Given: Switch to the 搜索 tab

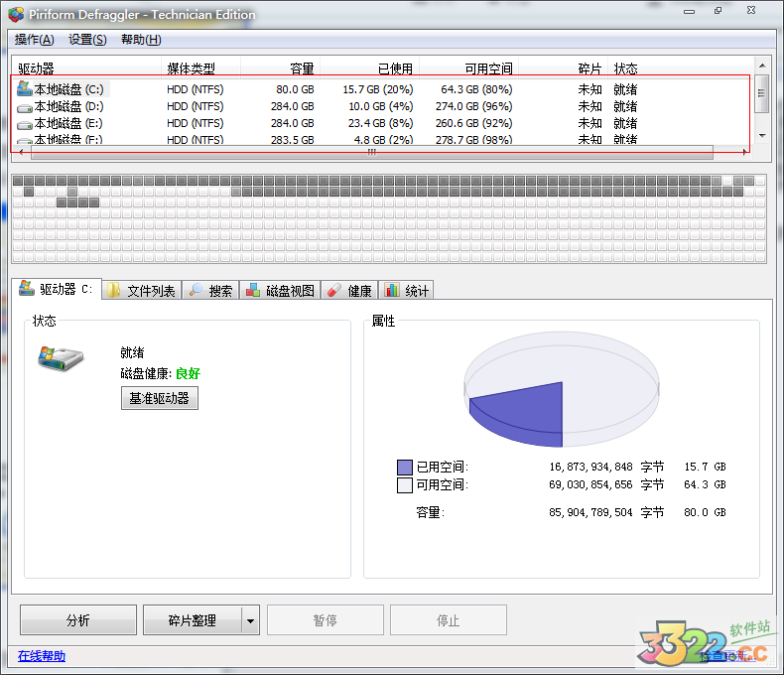Looking at the screenshot, I should tap(211, 291).
